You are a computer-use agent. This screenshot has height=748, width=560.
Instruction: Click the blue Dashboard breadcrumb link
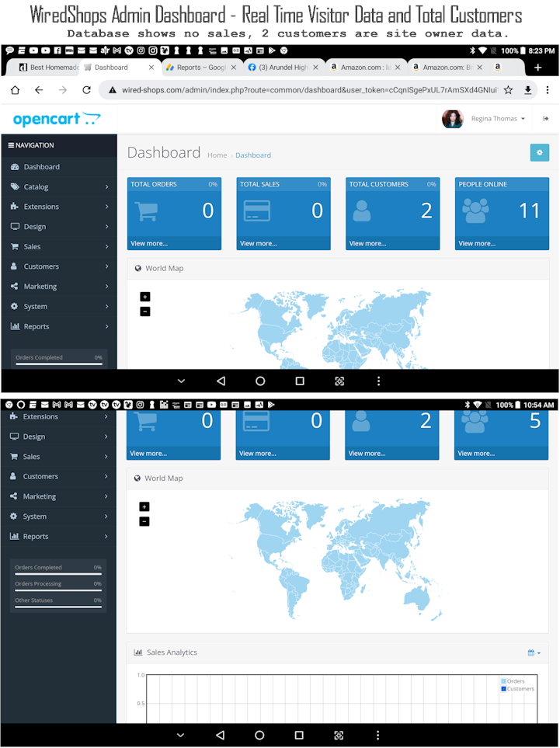[253, 155]
